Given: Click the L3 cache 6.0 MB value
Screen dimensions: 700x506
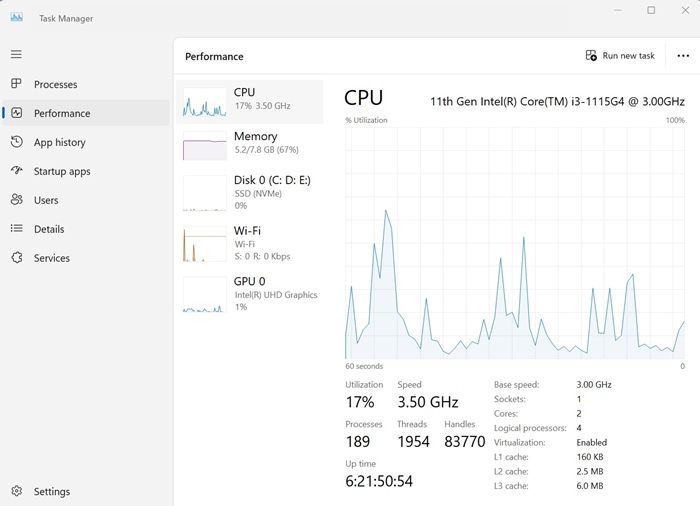Looking at the screenshot, I should [590, 485].
